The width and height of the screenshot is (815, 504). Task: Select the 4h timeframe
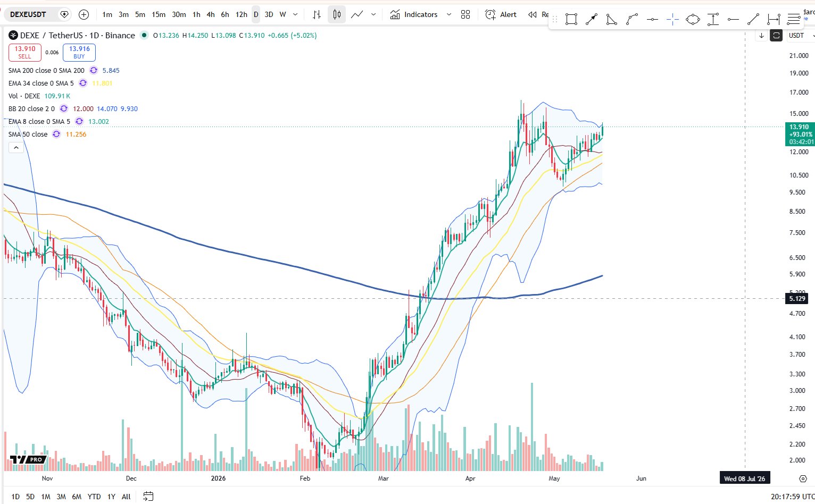(x=211, y=14)
